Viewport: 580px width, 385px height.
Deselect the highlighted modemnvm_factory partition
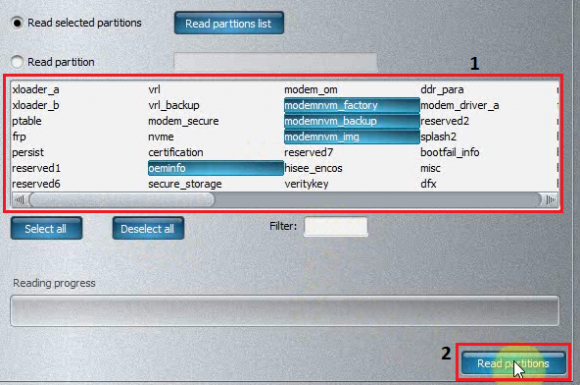click(x=352, y=105)
